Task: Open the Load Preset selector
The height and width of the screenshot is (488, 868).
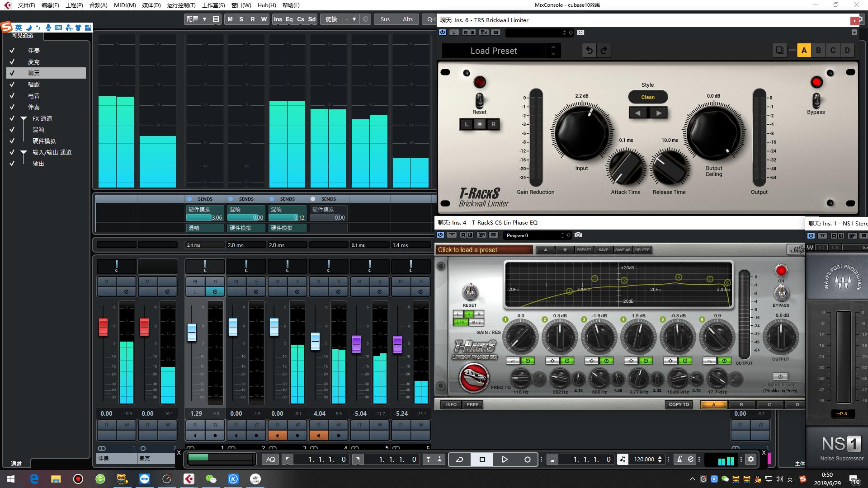Action: [x=494, y=51]
